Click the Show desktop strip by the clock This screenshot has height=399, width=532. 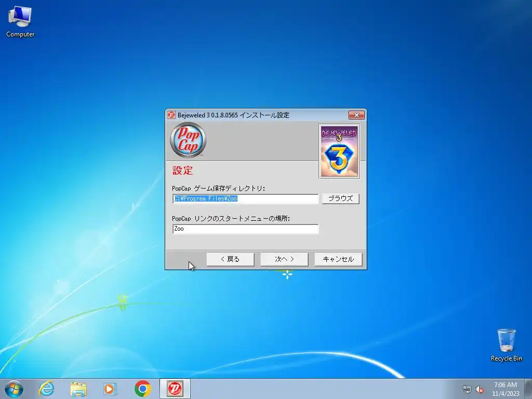point(528,389)
